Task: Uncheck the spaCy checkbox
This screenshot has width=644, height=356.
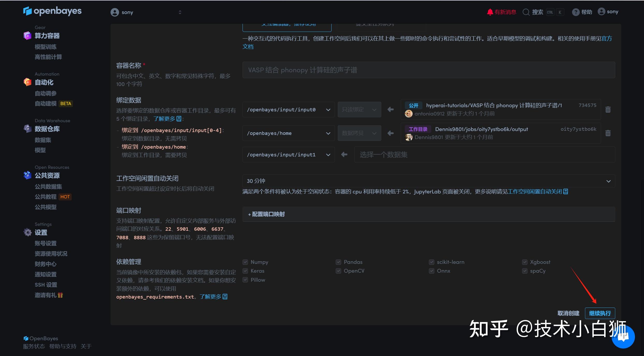Action: [525, 271]
